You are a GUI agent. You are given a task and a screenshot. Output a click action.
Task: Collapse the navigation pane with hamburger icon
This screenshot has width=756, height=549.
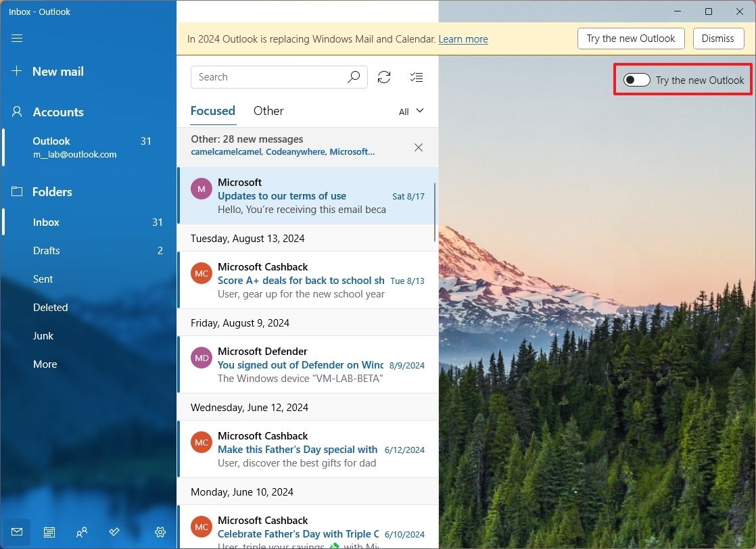pos(17,39)
